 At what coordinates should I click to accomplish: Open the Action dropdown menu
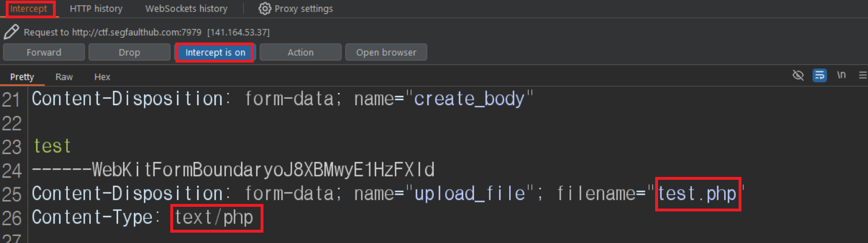pos(301,52)
